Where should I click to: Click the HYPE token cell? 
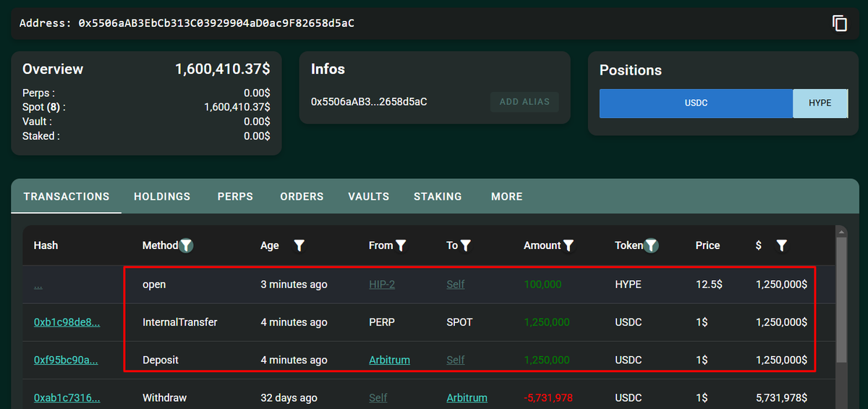pos(628,284)
